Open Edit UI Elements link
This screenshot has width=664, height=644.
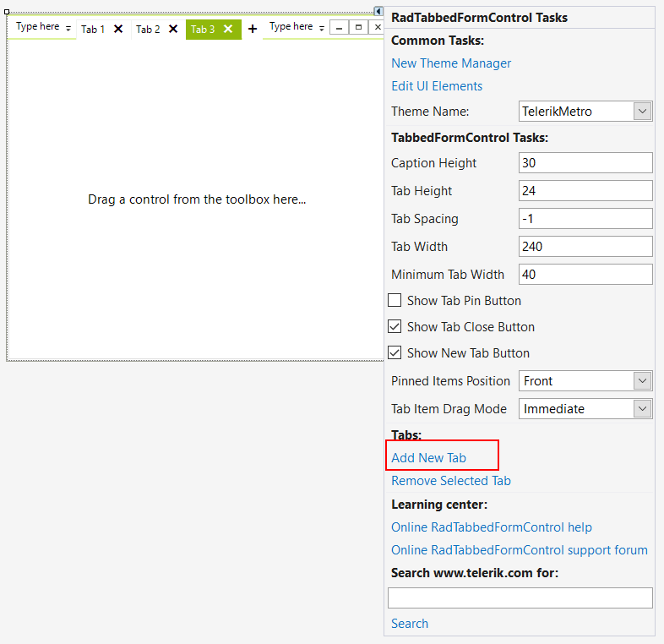click(437, 86)
